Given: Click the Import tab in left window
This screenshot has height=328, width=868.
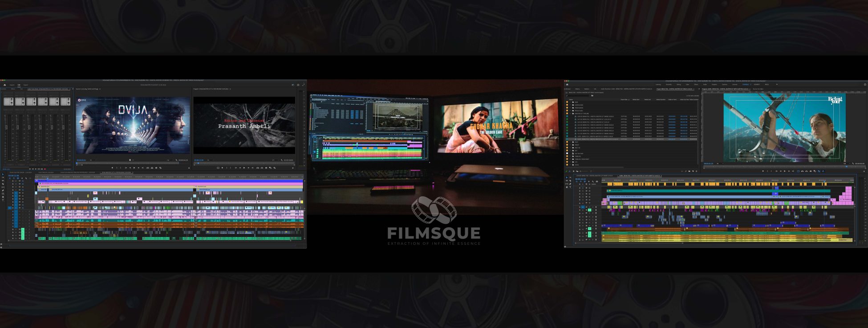Looking at the screenshot, I should pyautogui.click(x=12, y=85).
